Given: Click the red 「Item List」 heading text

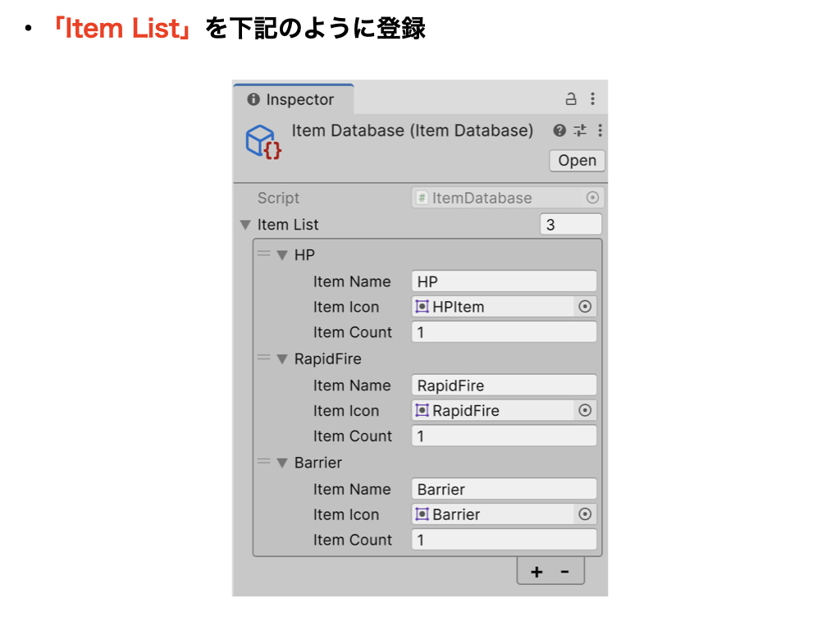Looking at the screenshot, I should point(123,28).
